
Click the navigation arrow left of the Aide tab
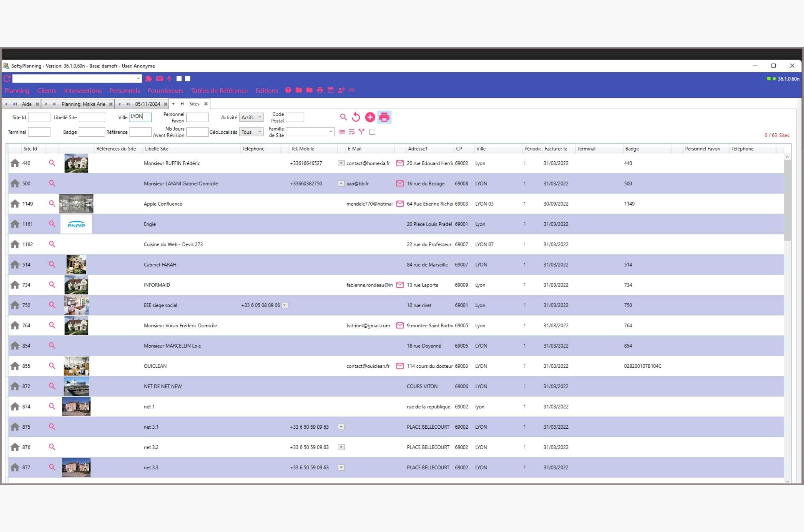pos(6,104)
